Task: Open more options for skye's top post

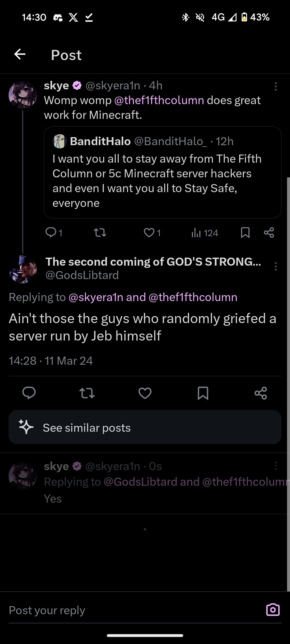Action: pos(275,86)
